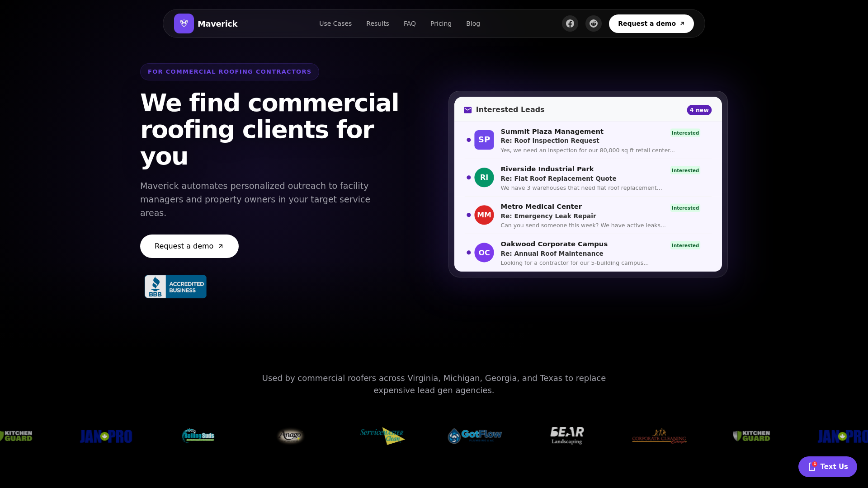The height and width of the screenshot is (488, 868).
Task: Open the Reddit social icon
Action: pos(594,23)
